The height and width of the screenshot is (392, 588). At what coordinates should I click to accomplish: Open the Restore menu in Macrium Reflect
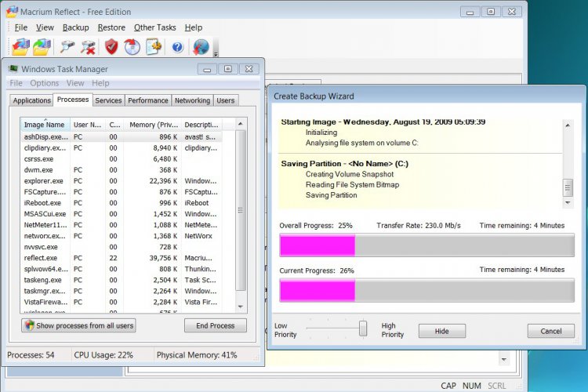pyautogui.click(x=111, y=27)
